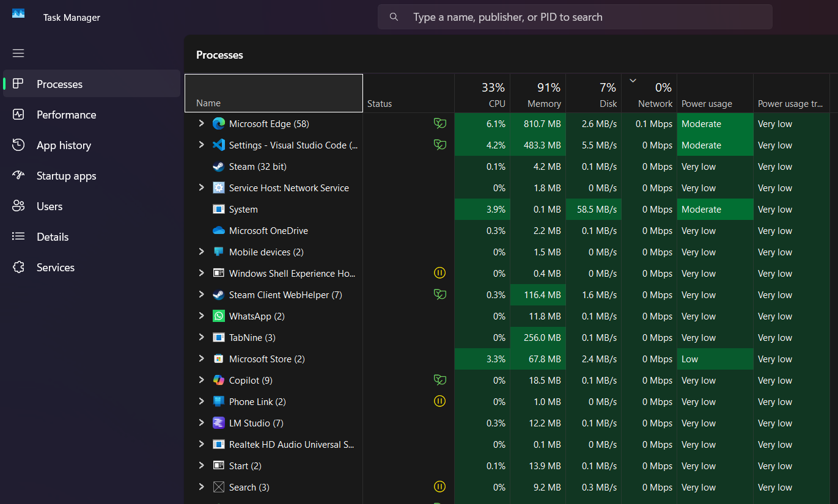
Task: Click the Steam (32 bit) icon
Action: pyautogui.click(x=219, y=167)
